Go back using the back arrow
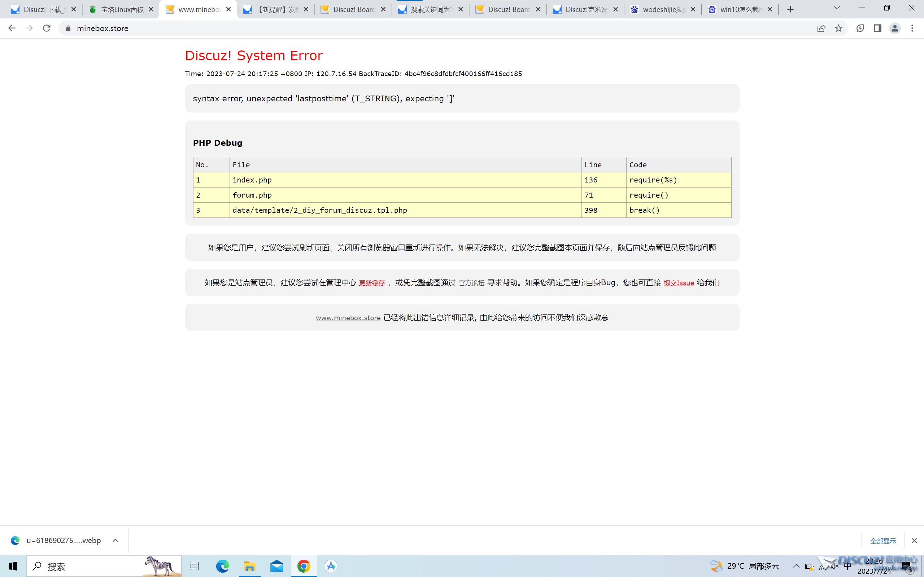Screen dimensions: 924x577 (x=12, y=28)
